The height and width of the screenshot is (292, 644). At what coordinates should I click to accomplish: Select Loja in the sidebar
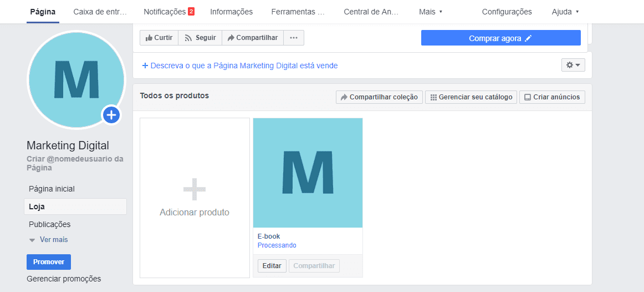pyautogui.click(x=75, y=207)
